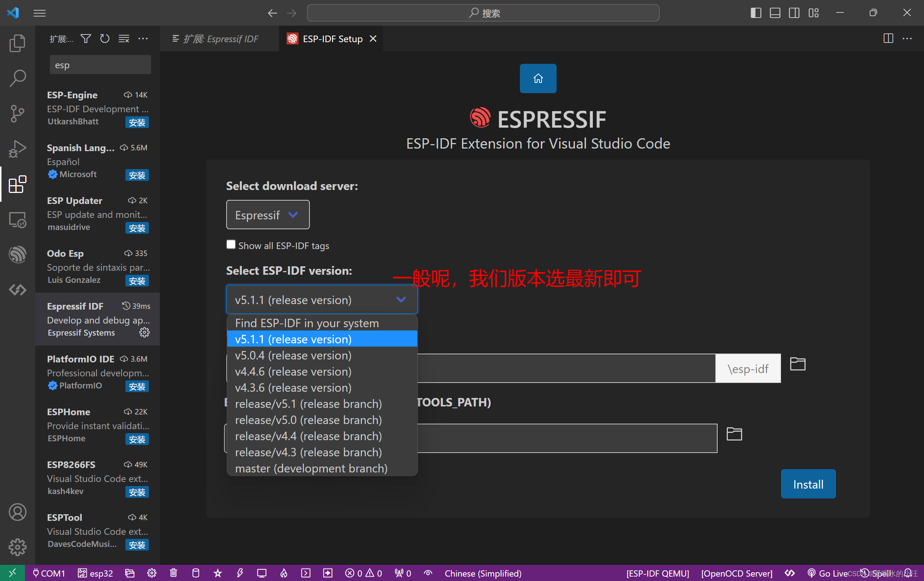Start Go Live server in status bar
This screenshot has height=581, width=924.
tap(828, 573)
